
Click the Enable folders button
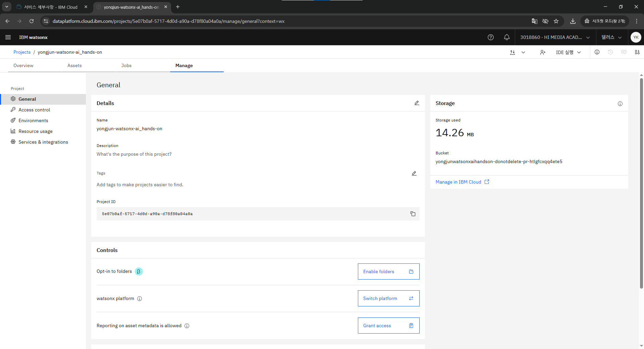pos(388,271)
